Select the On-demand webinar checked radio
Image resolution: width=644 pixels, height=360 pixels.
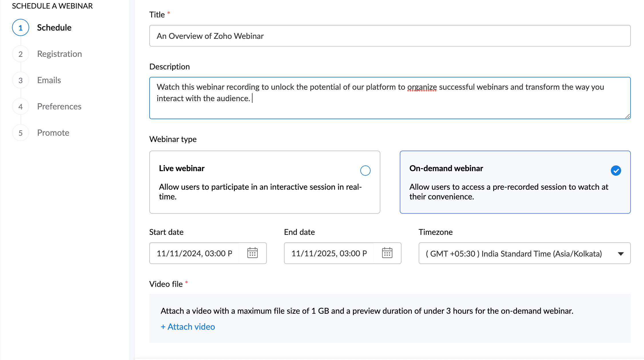(616, 171)
